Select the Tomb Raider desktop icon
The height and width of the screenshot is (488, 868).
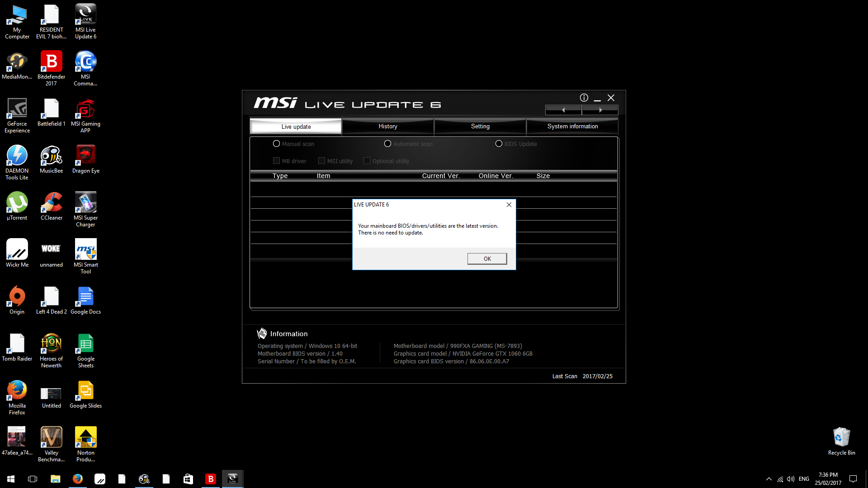tap(17, 347)
